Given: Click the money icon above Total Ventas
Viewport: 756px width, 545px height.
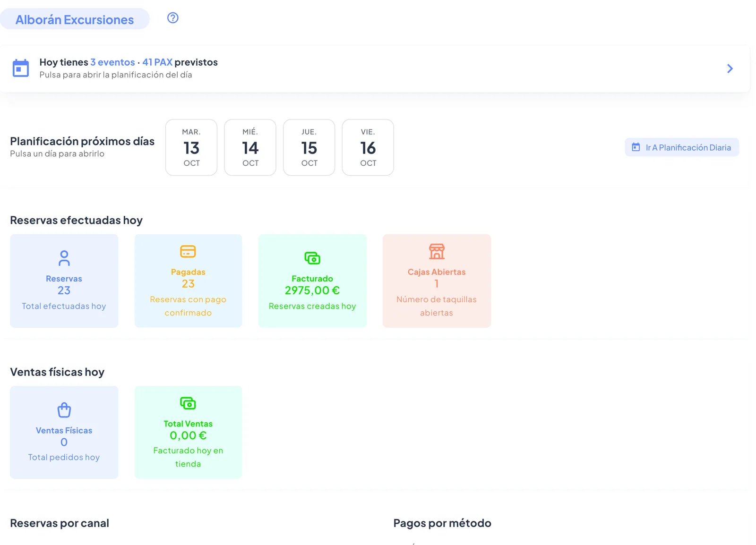Looking at the screenshot, I should [188, 403].
